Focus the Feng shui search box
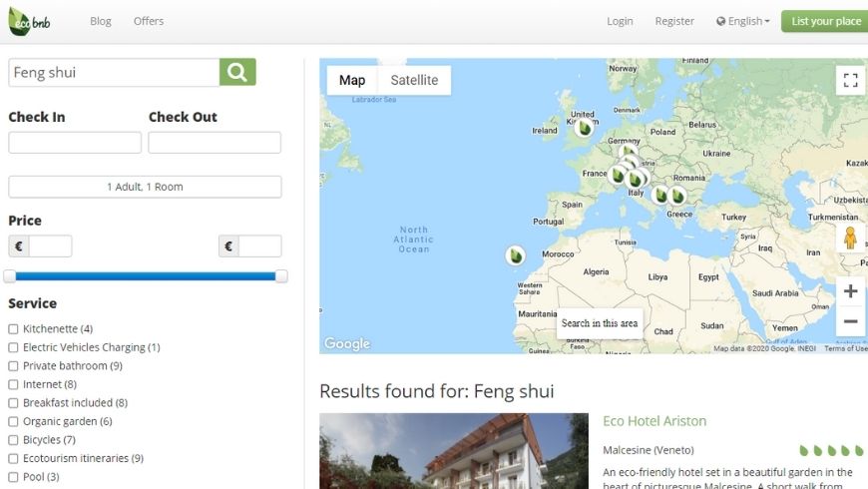Viewport: 868px width, 489px height. (x=114, y=73)
